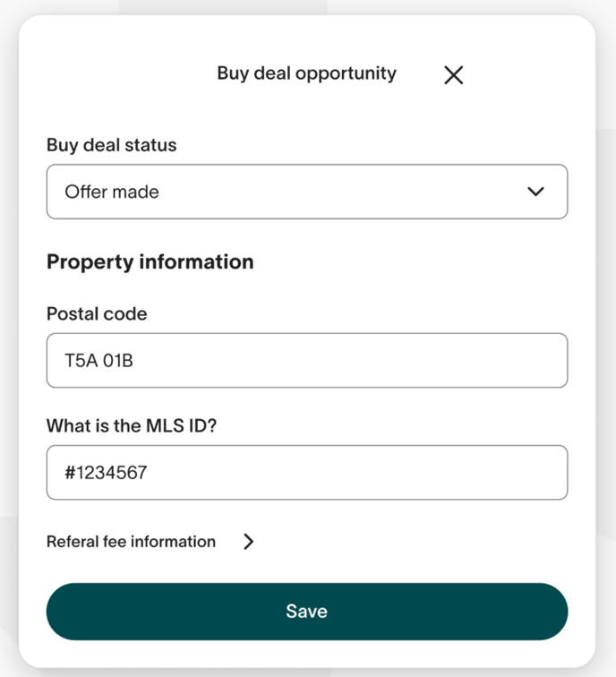Click the "#1234567" MLS ID value
This screenshot has height=677, width=616.
tap(106, 472)
